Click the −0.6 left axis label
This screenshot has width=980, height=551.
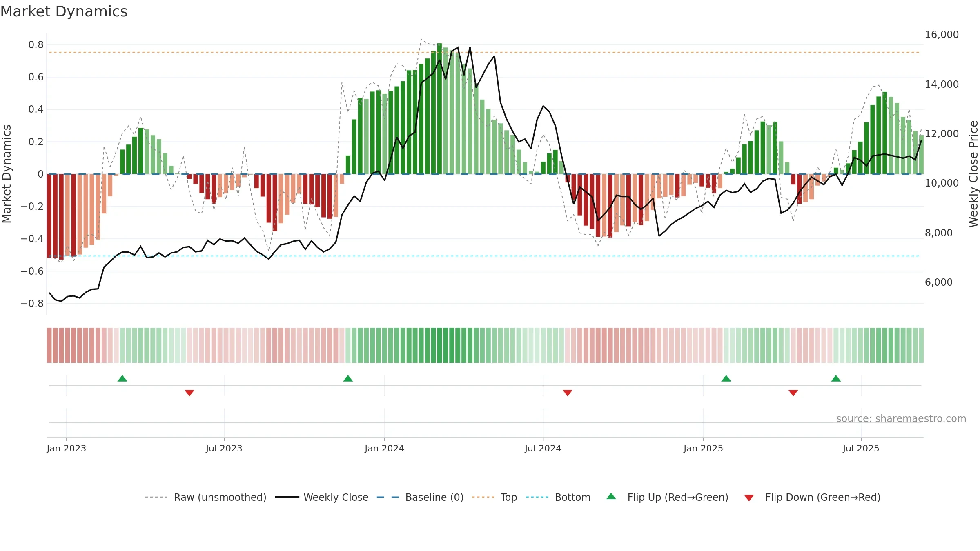(32, 271)
